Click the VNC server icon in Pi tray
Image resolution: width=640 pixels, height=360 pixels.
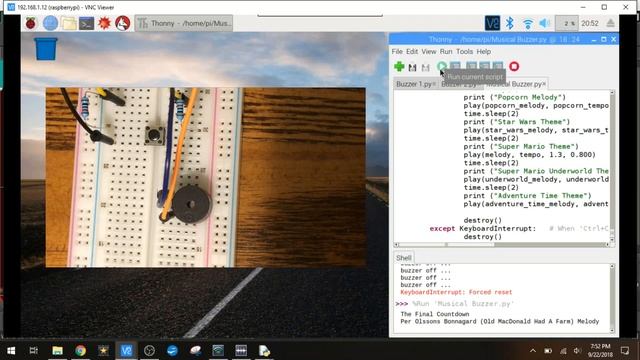[x=492, y=23]
